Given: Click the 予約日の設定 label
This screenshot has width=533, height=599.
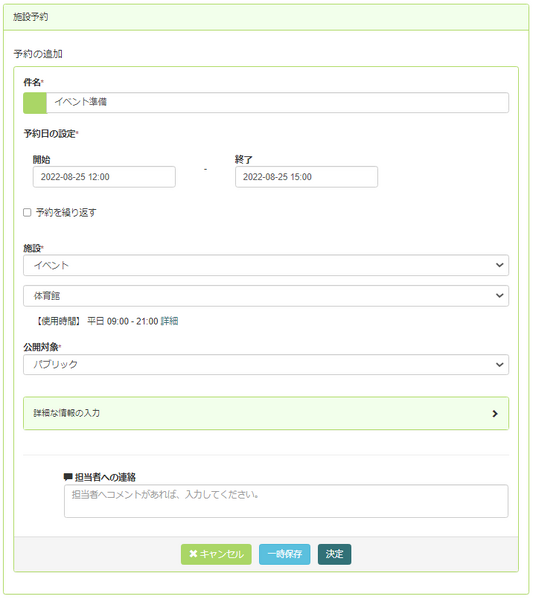Looking at the screenshot, I should click(x=50, y=134).
